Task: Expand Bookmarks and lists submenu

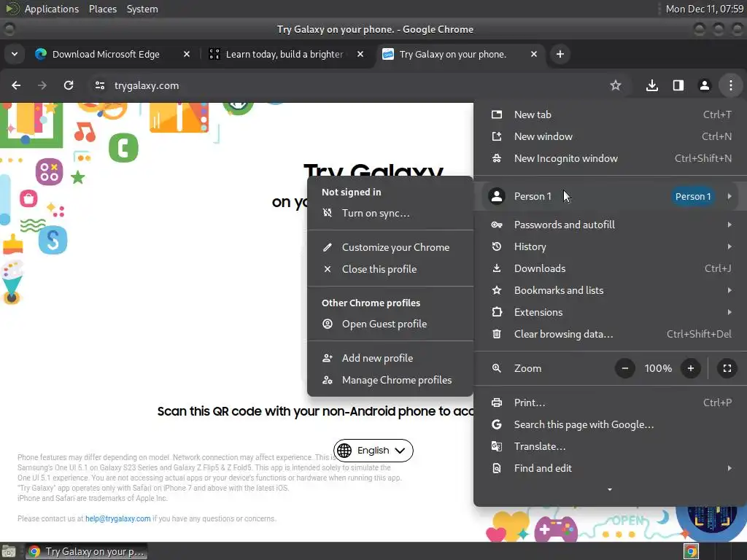Action: [610, 290]
